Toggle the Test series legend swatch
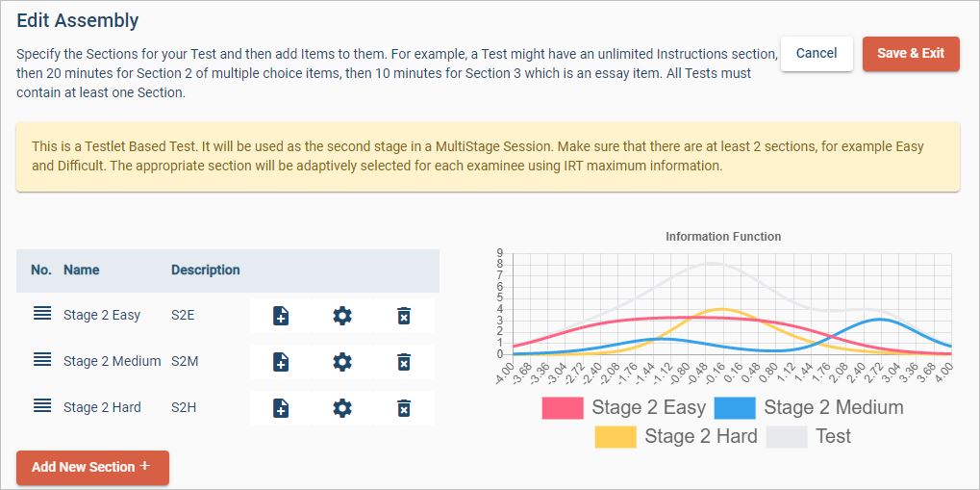Screen dimensions: 980x490 787,437
